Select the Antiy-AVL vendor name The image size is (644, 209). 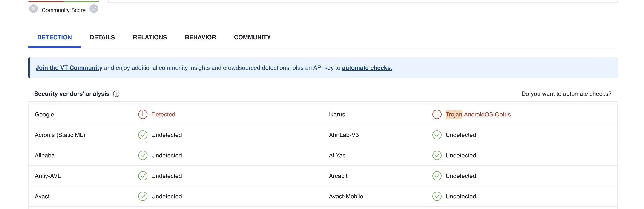pos(48,176)
